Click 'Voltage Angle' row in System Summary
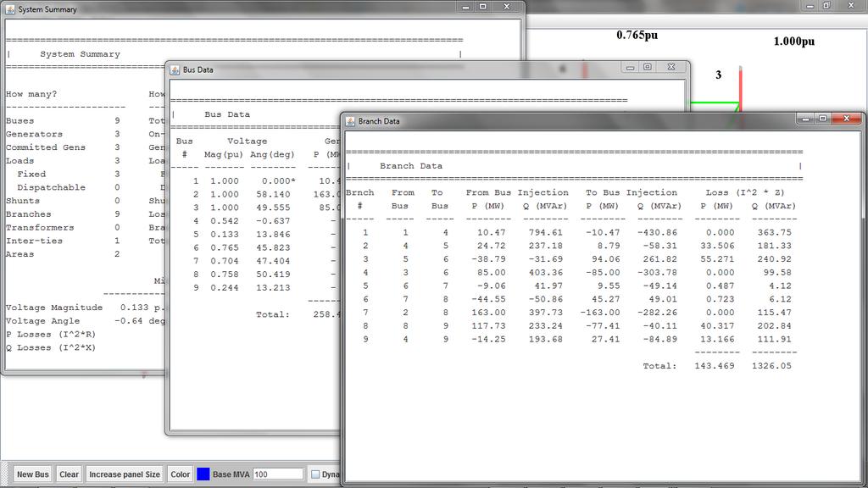 tap(86, 321)
